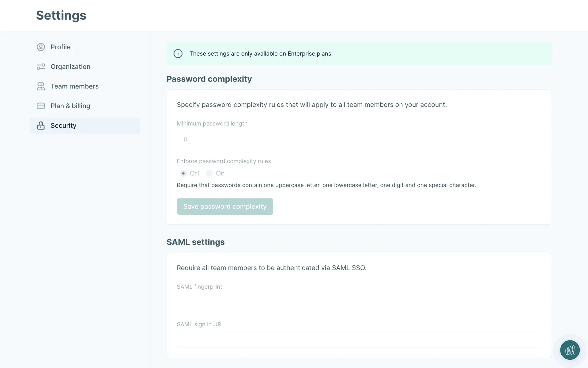
Task: Click the info icon in Enterprise banner
Action: click(178, 54)
